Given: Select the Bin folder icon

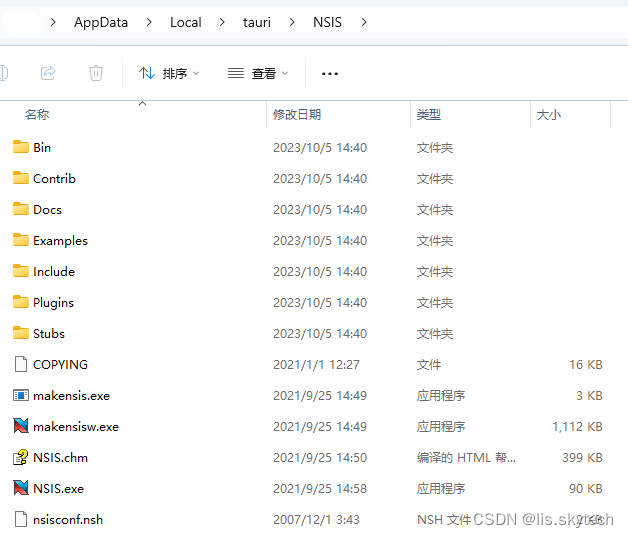Looking at the screenshot, I should point(21,147).
